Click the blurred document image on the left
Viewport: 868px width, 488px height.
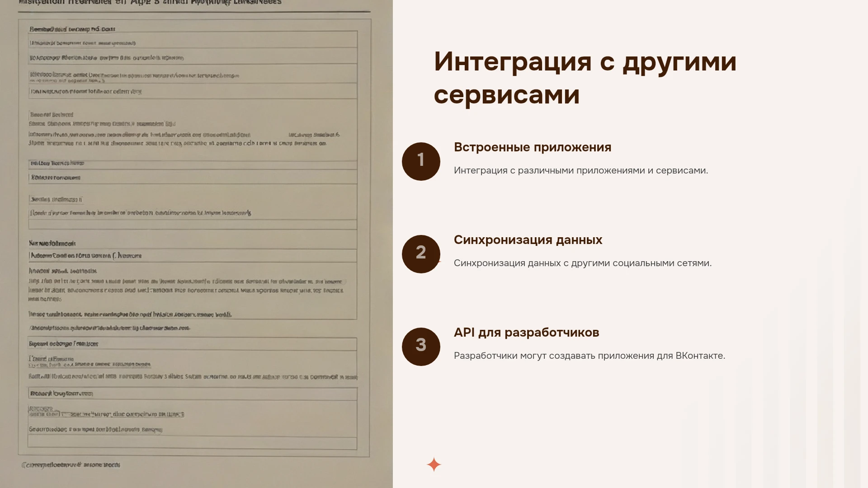point(196,244)
